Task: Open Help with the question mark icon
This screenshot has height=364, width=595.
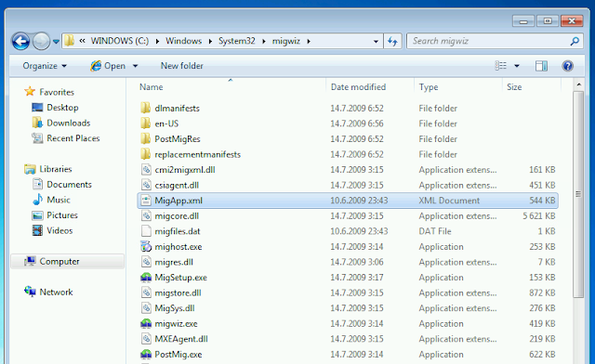Action: pos(567,66)
